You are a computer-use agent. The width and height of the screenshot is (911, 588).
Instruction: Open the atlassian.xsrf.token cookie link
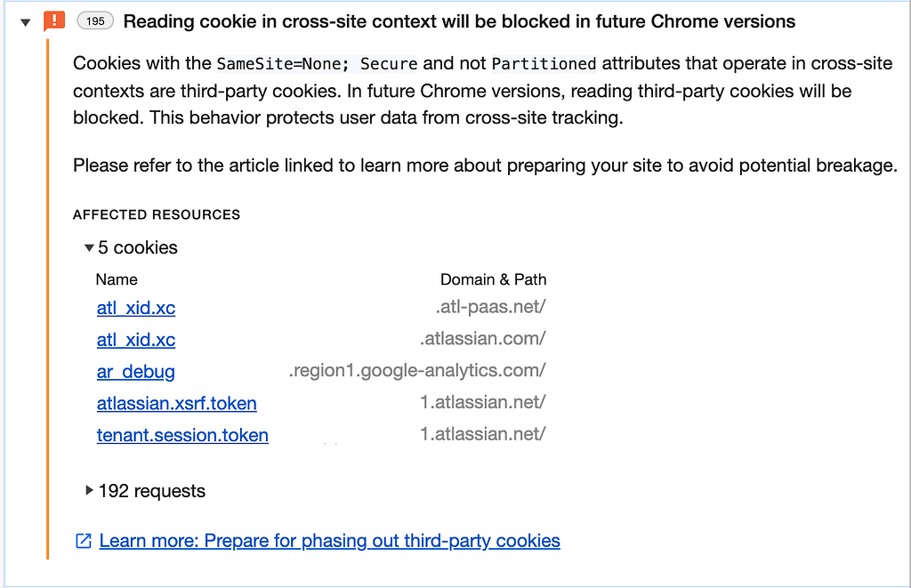point(176,403)
